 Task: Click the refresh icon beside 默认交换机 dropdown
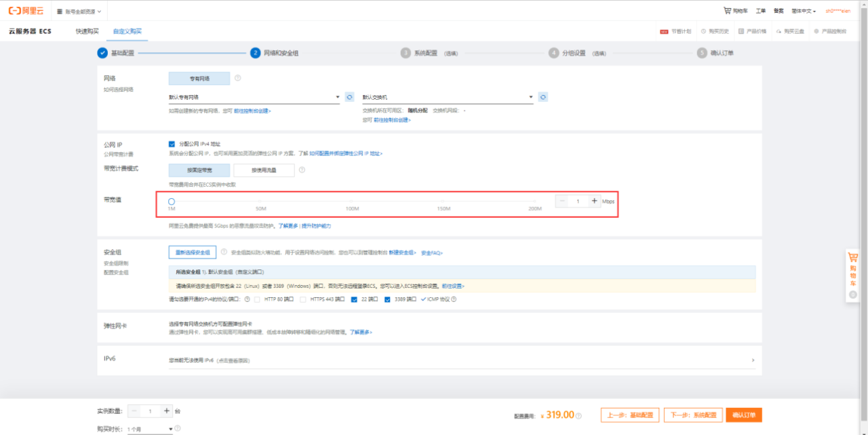[x=542, y=97]
